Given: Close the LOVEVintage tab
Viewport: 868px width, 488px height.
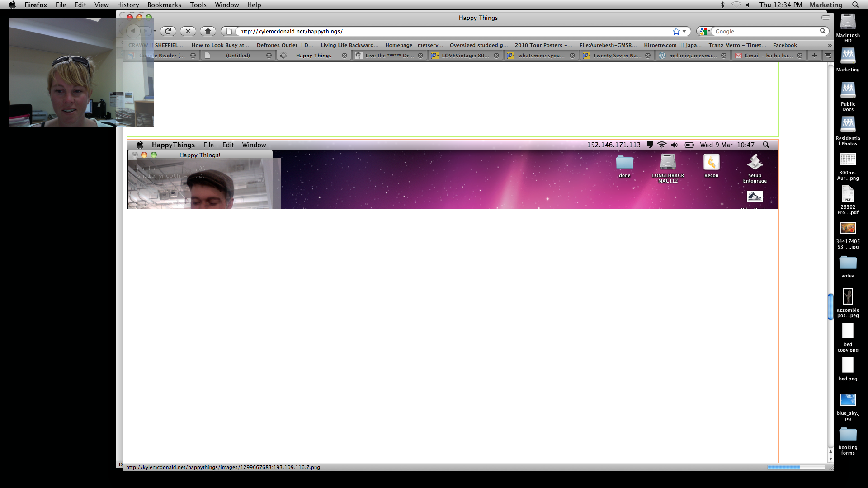Looking at the screenshot, I should 496,56.
